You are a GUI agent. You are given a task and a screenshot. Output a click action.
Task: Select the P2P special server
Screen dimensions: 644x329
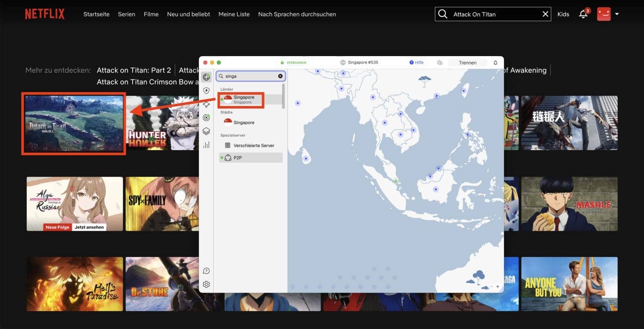(251, 158)
